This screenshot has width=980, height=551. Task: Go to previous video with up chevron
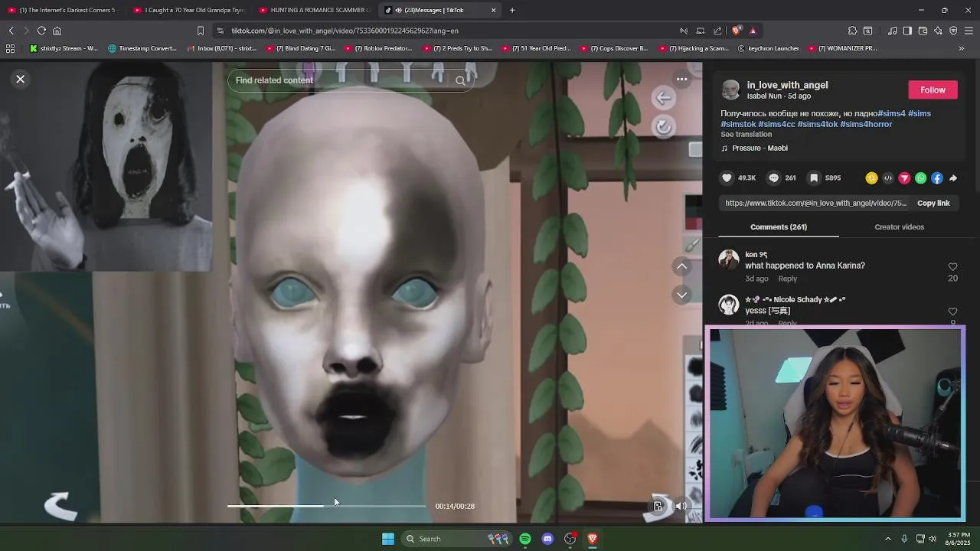pyautogui.click(x=681, y=266)
